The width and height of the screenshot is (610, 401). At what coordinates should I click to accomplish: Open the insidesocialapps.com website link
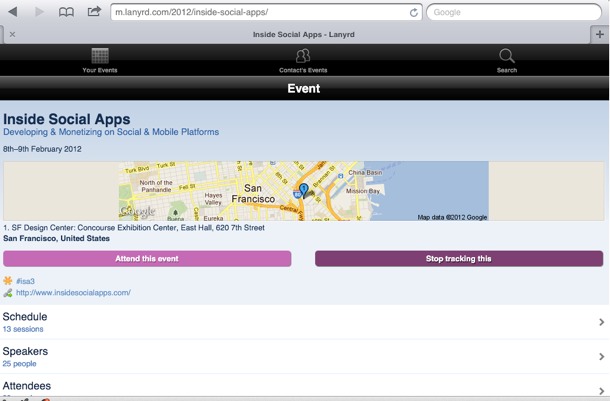click(73, 292)
